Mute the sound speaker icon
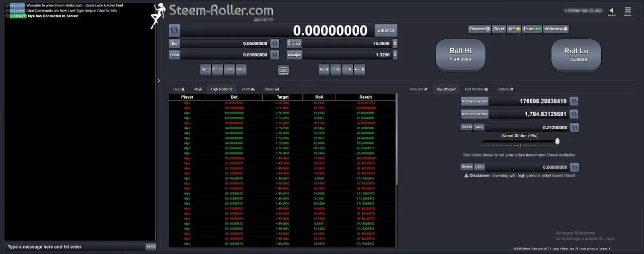 [x=612, y=10]
